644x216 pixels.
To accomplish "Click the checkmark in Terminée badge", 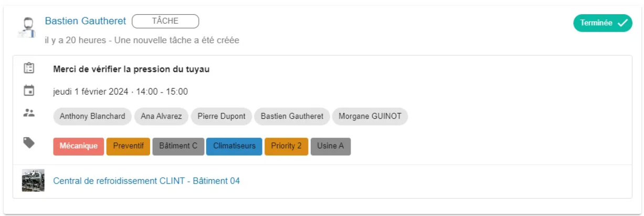I will pos(622,23).
